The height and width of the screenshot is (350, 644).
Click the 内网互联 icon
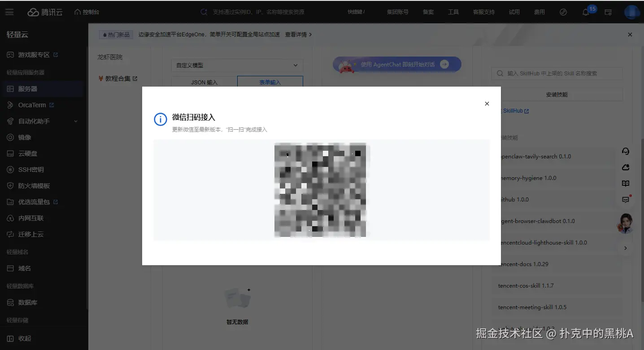pyautogui.click(x=10, y=218)
